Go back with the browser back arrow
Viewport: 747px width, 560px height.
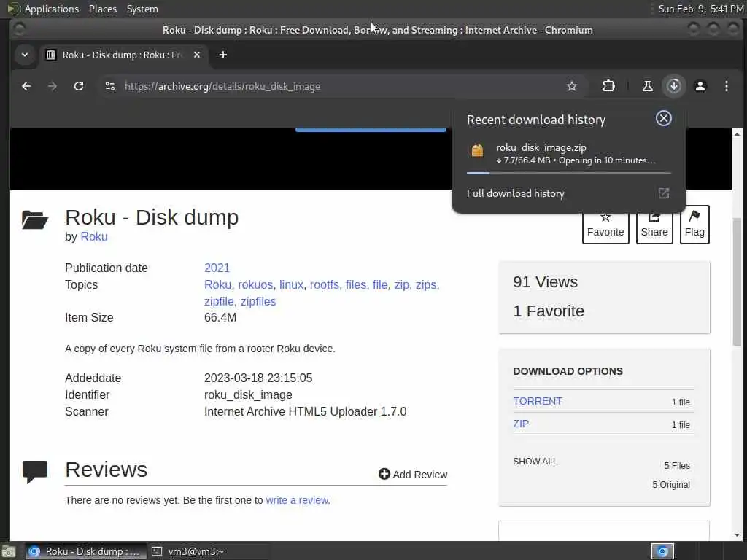[x=26, y=86]
